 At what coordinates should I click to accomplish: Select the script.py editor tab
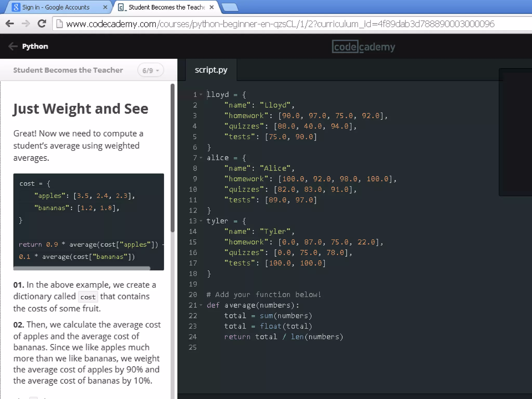pos(211,70)
